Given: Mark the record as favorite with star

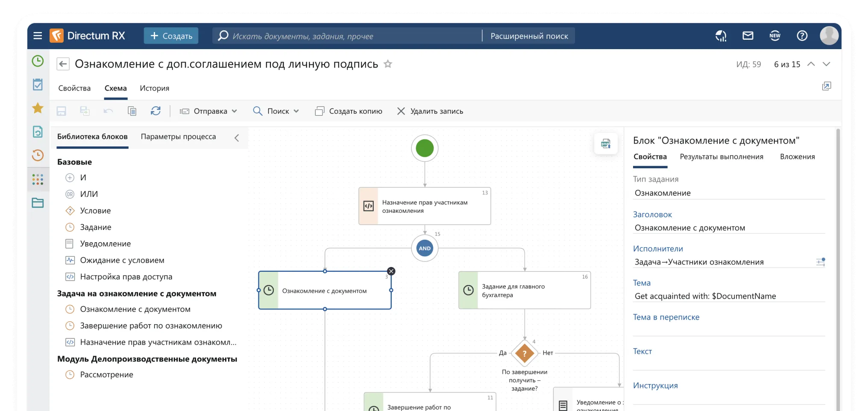Looking at the screenshot, I should (387, 64).
